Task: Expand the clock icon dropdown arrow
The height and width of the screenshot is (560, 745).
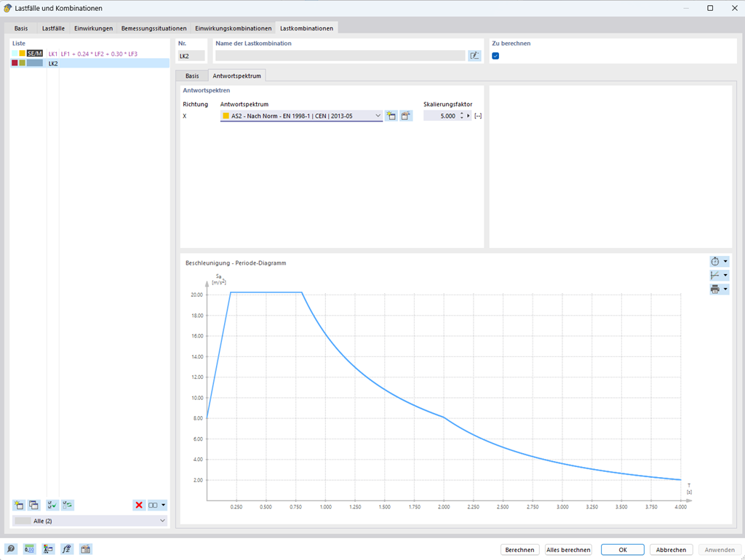Action: (x=725, y=261)
